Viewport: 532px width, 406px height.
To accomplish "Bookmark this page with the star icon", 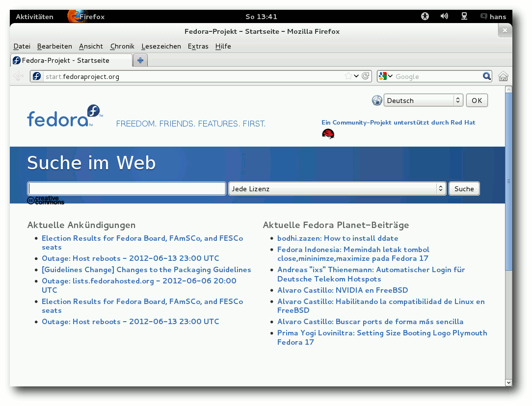I will tap(348, 76).
